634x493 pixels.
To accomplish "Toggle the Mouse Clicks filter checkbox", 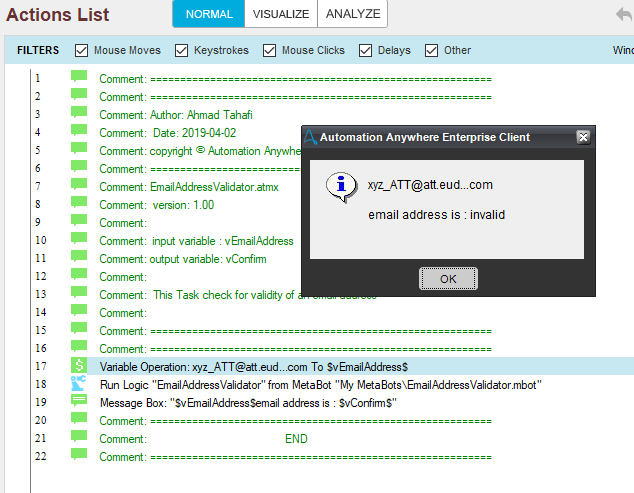I will click(x=269, y=51).
